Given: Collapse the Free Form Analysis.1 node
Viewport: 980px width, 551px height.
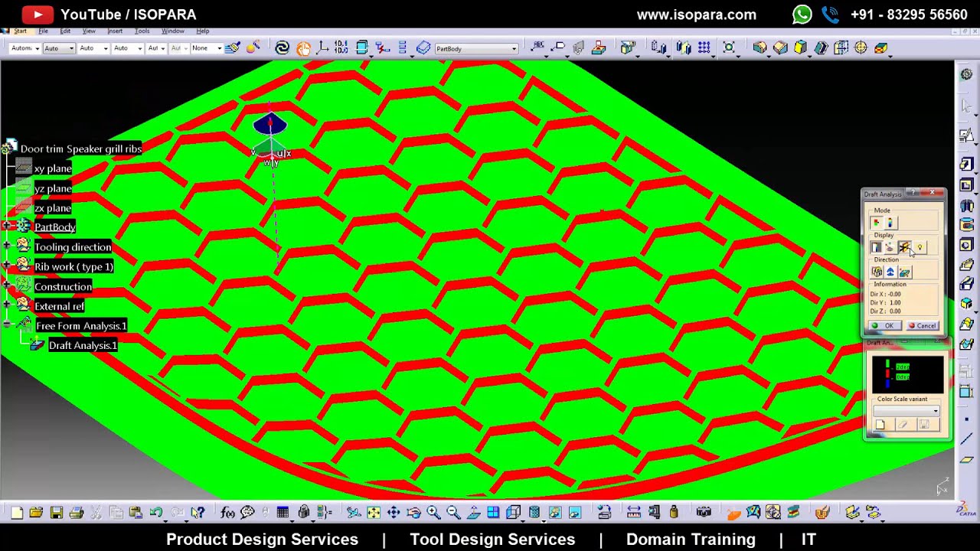Looking at the screenshot, I should [x=6, y=324].
